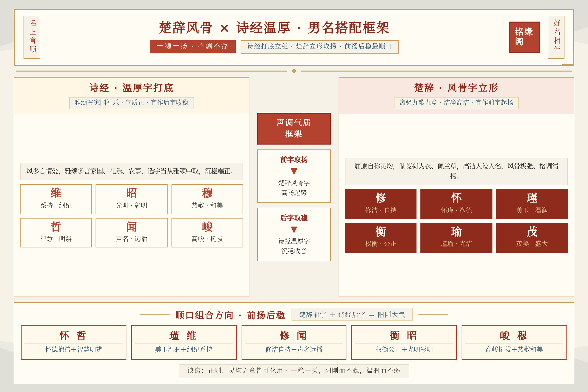
Task: Click the text 楚辞风骨字 高扬起势
Action: (x=294, y=188)
